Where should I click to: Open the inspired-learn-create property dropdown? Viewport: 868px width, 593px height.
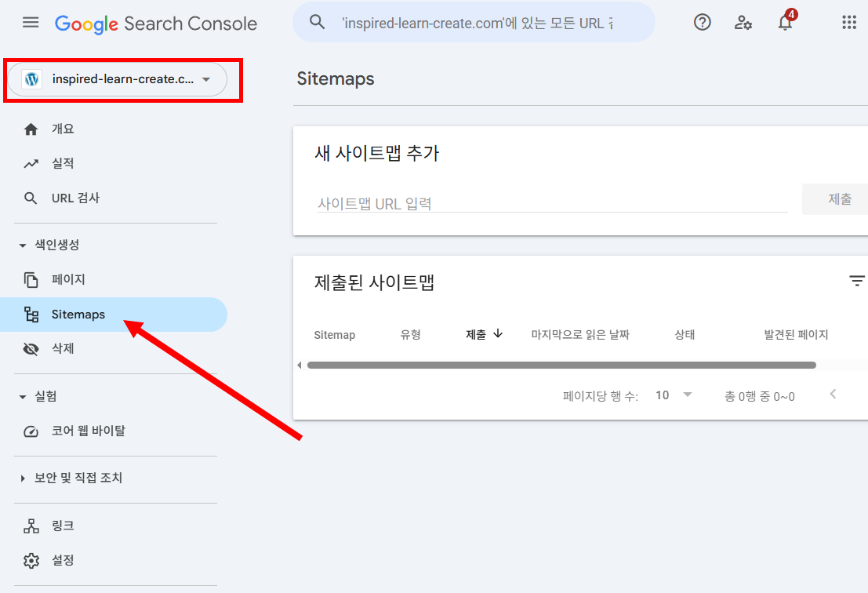pyautogui.click(x=118, y=79)
